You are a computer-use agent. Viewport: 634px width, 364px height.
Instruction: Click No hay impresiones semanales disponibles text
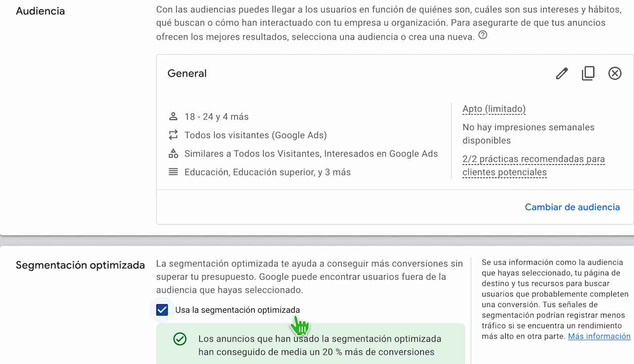point(528,134)
